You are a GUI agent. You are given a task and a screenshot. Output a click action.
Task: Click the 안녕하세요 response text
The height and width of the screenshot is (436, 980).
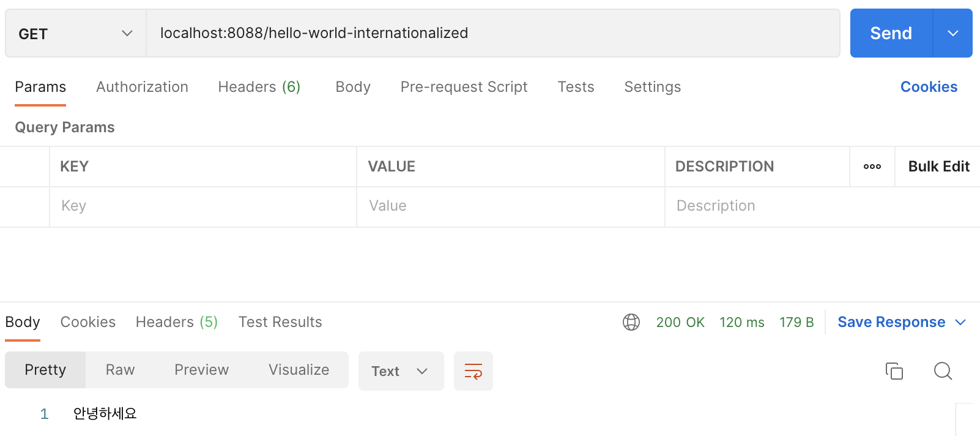pos(105,414)
